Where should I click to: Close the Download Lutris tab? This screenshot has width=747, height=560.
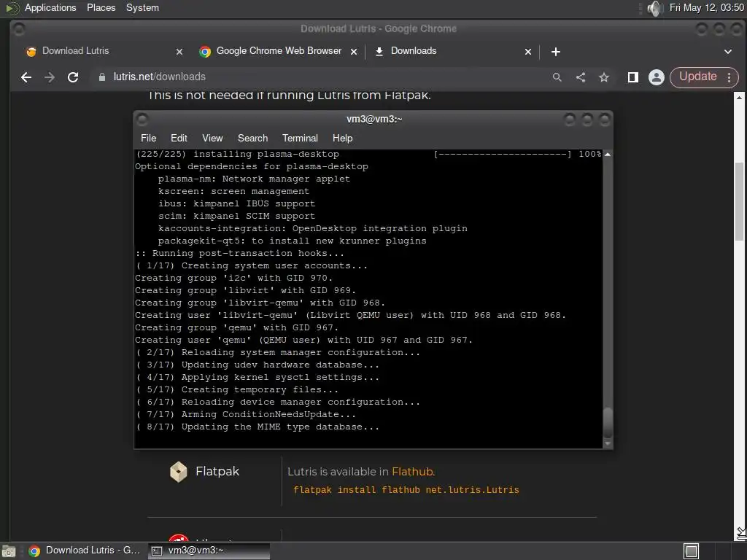tap(179, 52)
